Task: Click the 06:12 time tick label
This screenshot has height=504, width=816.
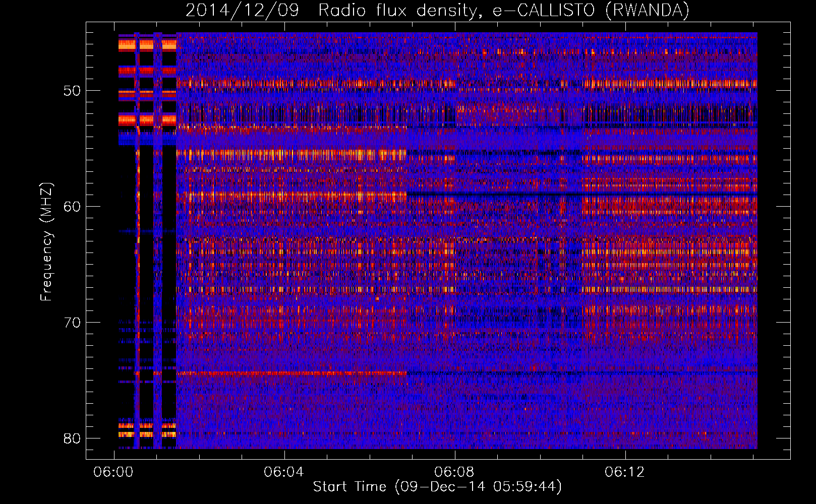Action: pos(625,472)
